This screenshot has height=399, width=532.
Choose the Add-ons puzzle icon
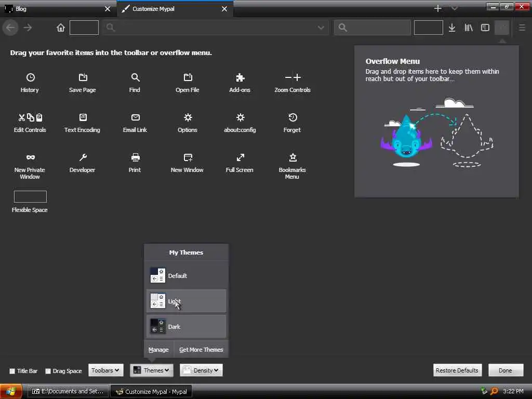tap(240, 78)
